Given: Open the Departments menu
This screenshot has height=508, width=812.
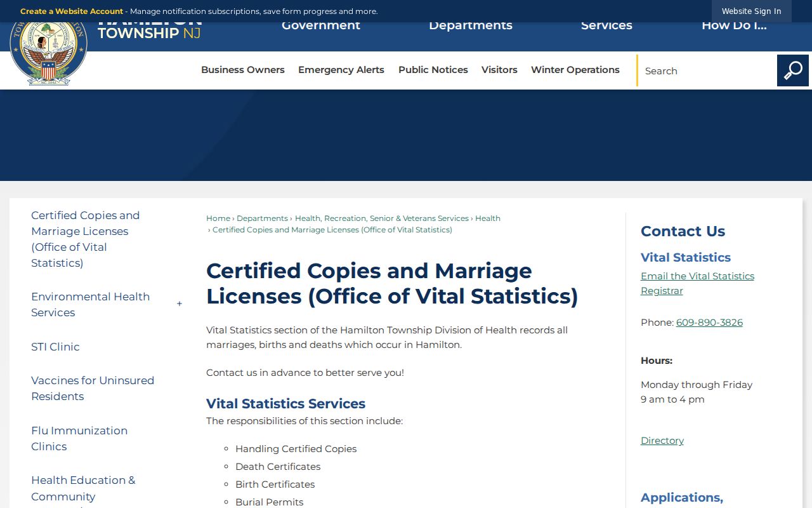Looking at the screenshot, I should pos(471,25).
